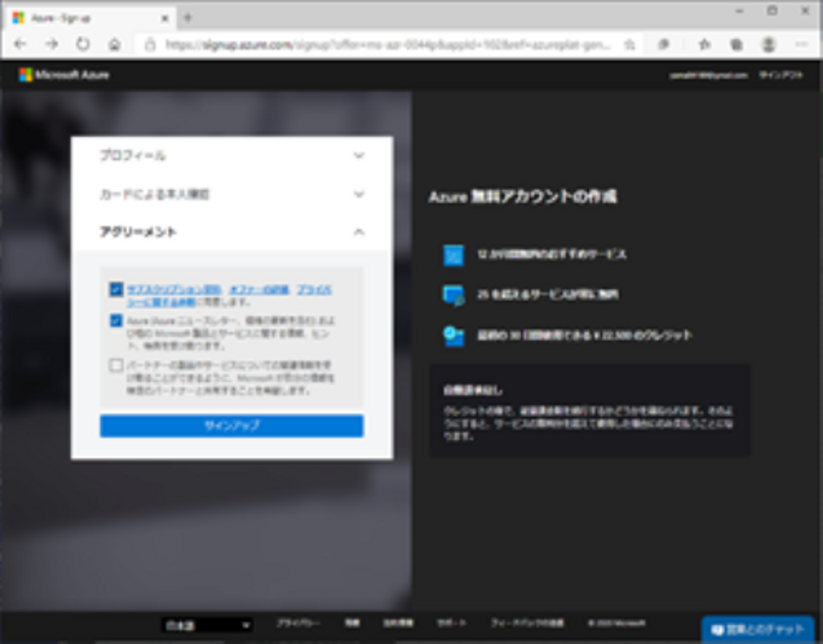Click the 12-month free services icon

(454, 255)
